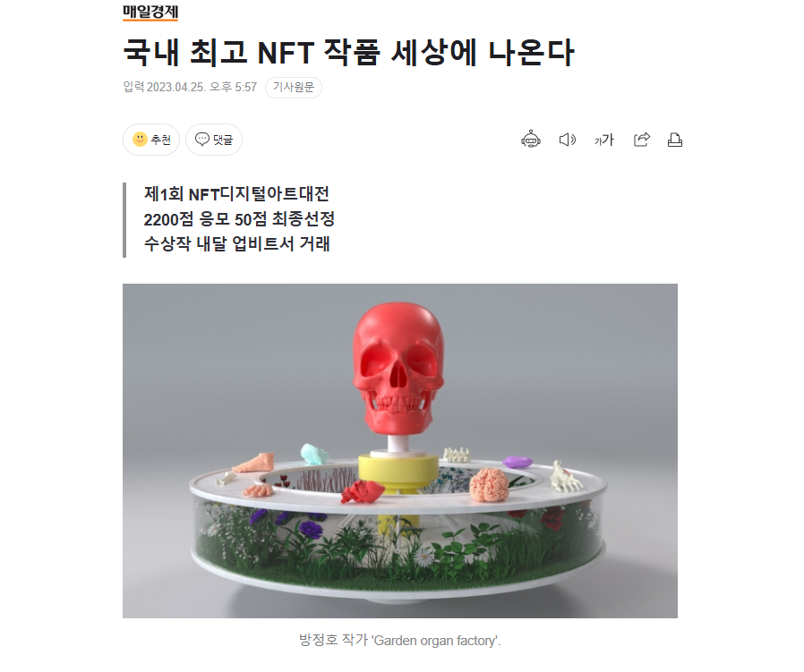This screenshot has width=804, height=672.
Task: Print the article using the printer icon
Action: [x=675, y=140]
